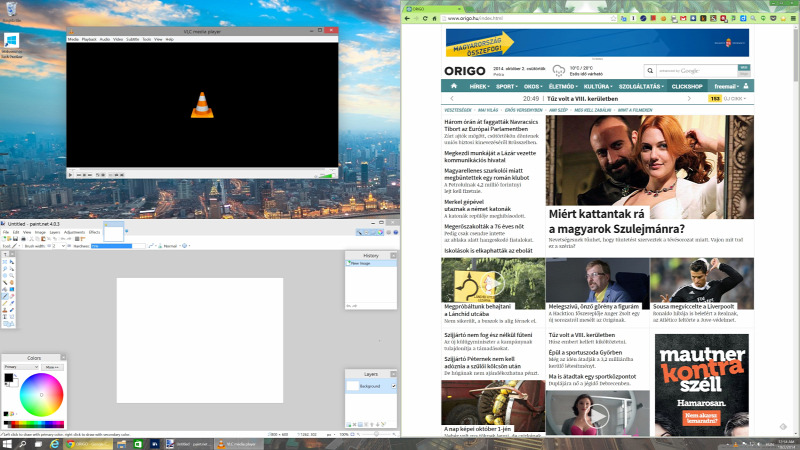Toggle the pixel grid in paint.net toolbar
Image resolution: width=800 pixels, height=450 pixels.
click(x=77, y=239)
